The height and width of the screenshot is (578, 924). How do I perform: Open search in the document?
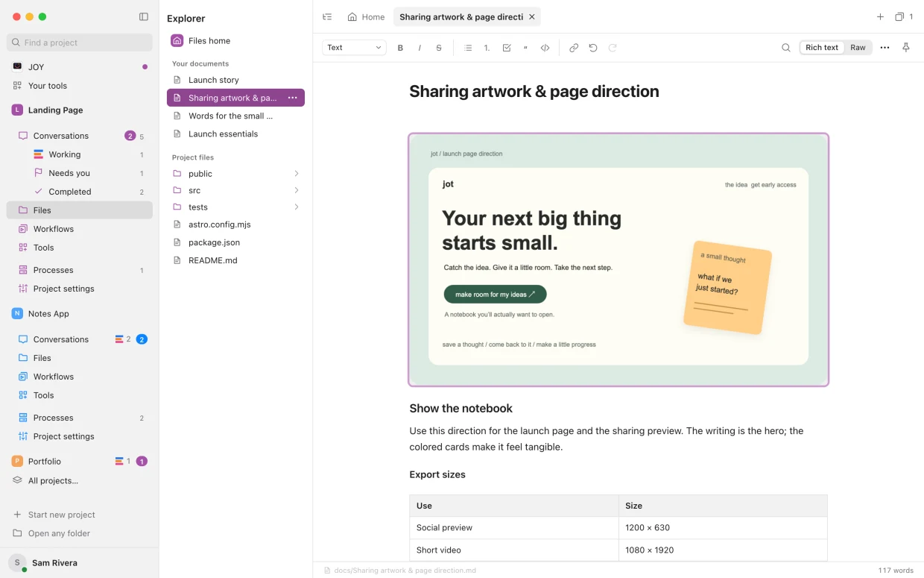point(786,48)
